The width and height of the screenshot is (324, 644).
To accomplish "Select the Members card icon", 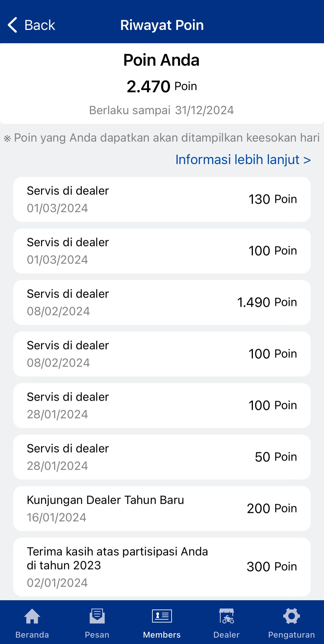I will point(162,616).
